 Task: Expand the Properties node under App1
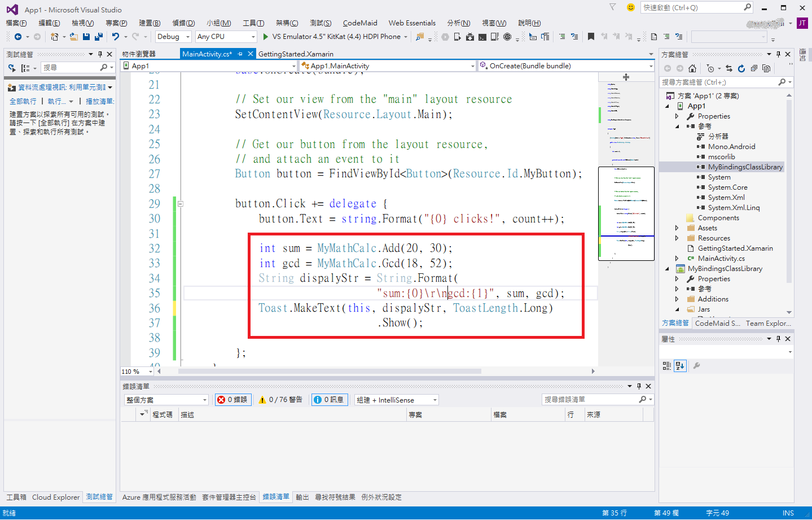click(677, 116)
